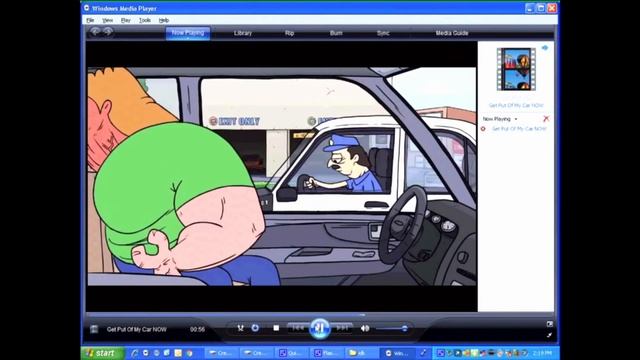Go forward with the forward arrow

108,31
